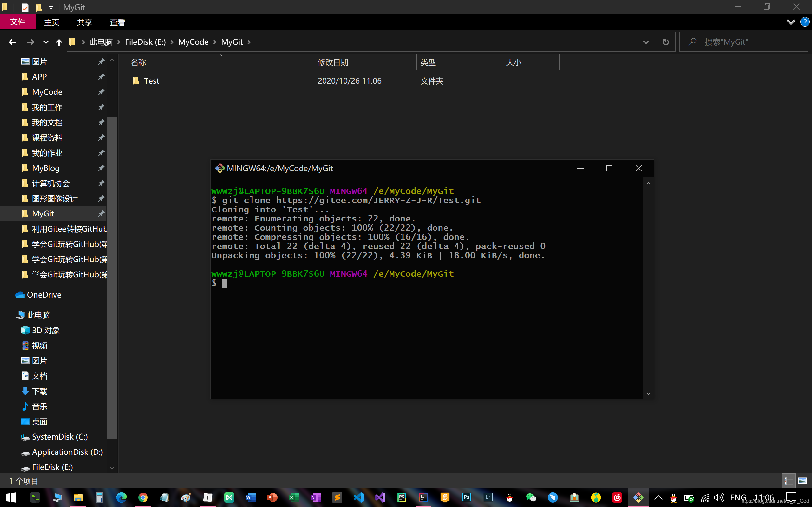Open the 查看 ribbon tab
Screen dimensions: 812x507
point(117,22)
